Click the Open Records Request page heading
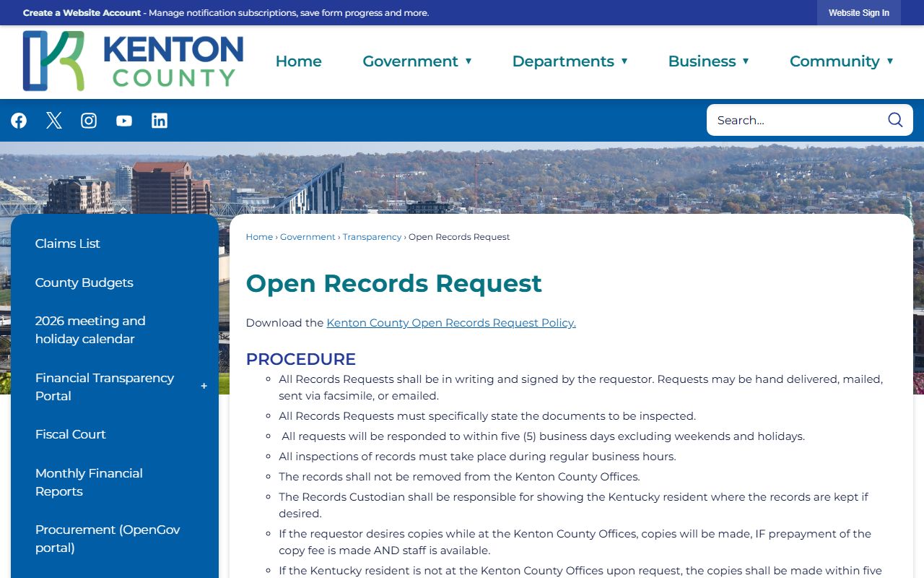 (x=393, y=283)
